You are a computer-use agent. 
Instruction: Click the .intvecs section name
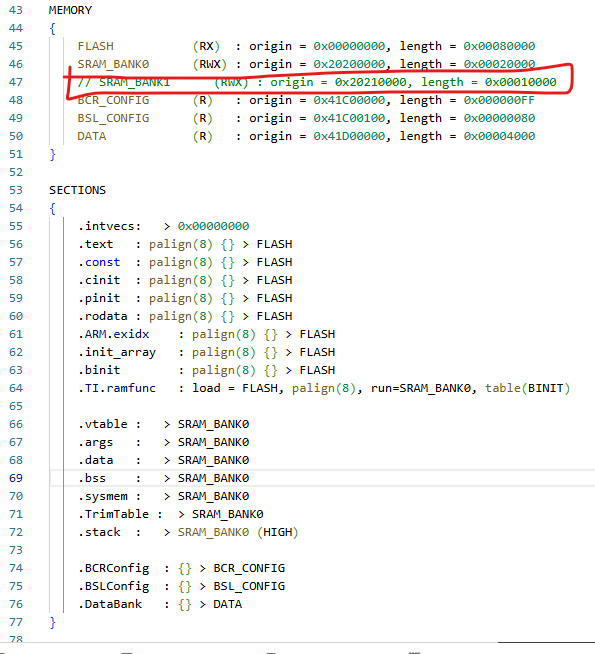click(x=109, y=226)
